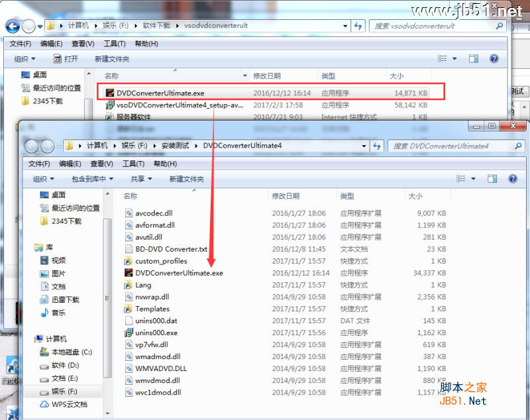Screen dimensions: 530x420
Task: Click view mode icon in back window toolbar
Action: (x=442, y=59)
